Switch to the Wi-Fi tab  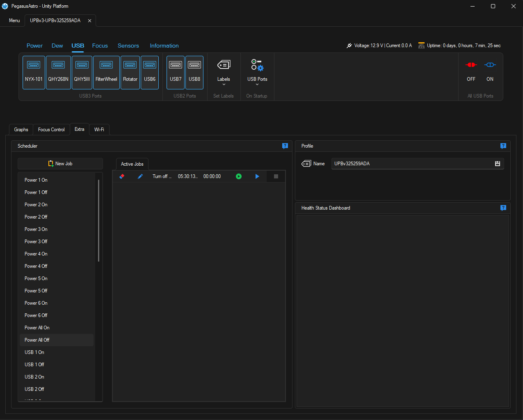pyautogui.click(x=99, y=130)
